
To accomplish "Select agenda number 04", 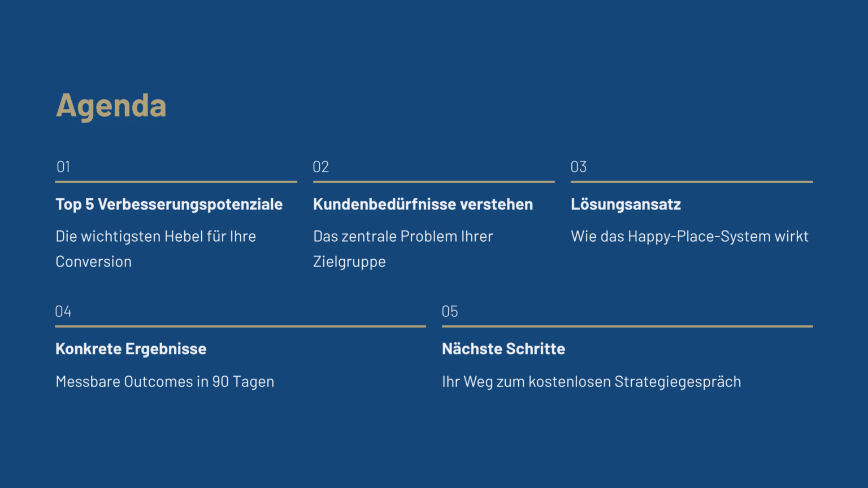I will pyautogui.click(x=63, y=311).
